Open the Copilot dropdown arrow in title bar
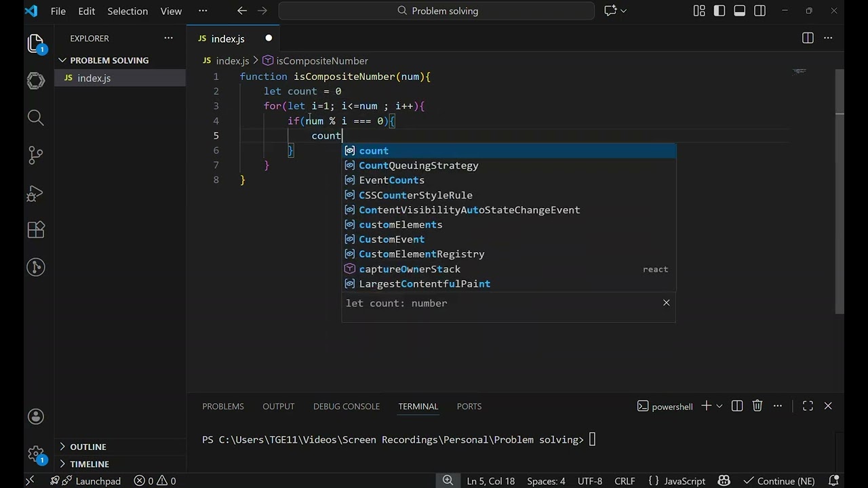Image resolution: width=868 pixels, height=488 pixels. [x=624, y=11]
